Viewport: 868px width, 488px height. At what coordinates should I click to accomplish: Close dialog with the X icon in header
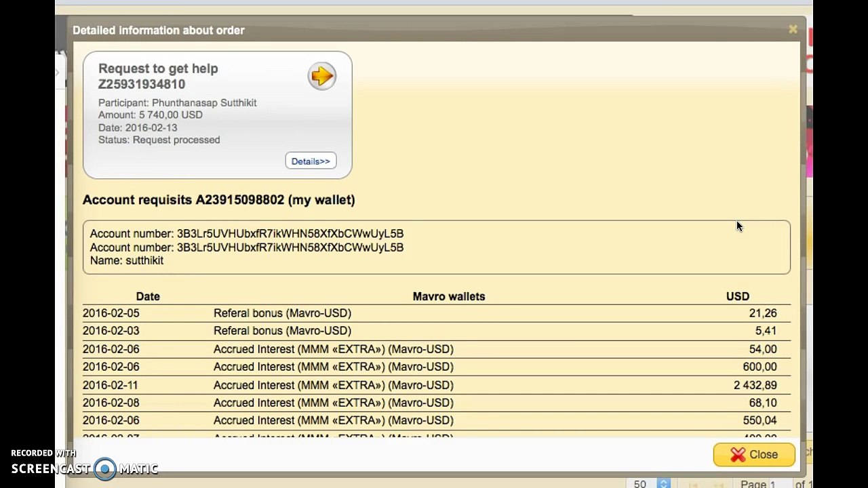[x=793, y=29]
